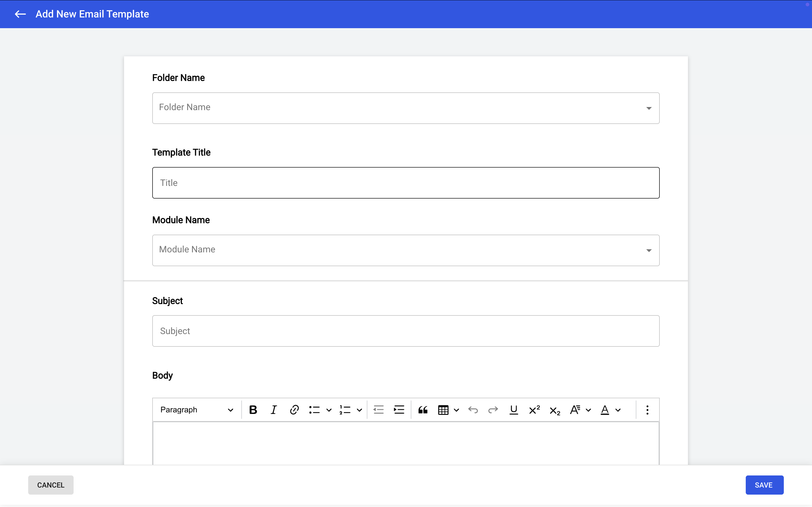The width and height of the screenshot is (812, 507).
Task: Open the Paragraph heading style dropdown
Action: [197, 410]
